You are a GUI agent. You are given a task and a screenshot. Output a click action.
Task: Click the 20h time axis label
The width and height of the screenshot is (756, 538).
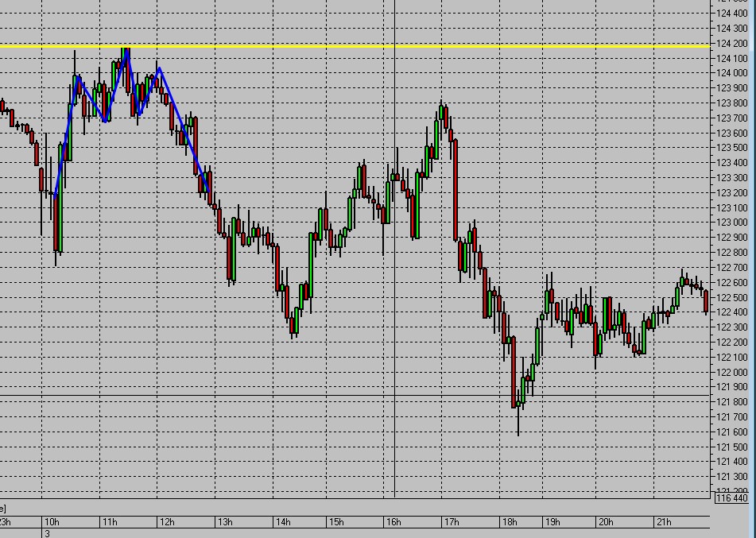606,522
